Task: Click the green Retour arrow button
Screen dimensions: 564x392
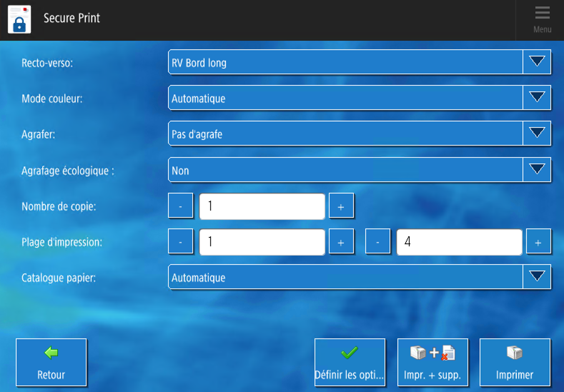Action: 51,362
